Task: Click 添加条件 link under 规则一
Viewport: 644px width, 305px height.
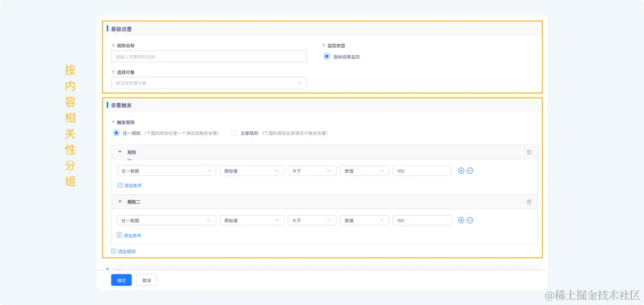Action: coord(130,185)
